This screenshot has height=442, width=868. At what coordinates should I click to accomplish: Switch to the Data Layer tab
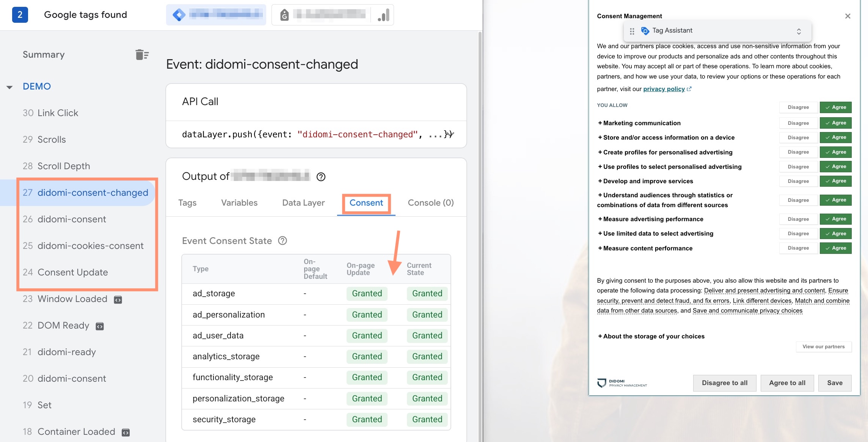(303, 203)
